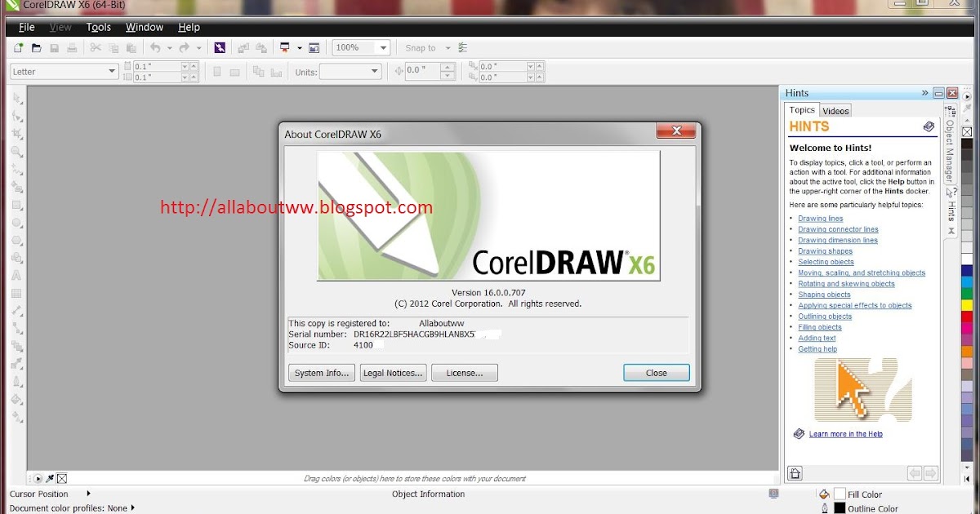Screen dimensions: 980x514
Task: Click the System Info... button
Action: 322,373
